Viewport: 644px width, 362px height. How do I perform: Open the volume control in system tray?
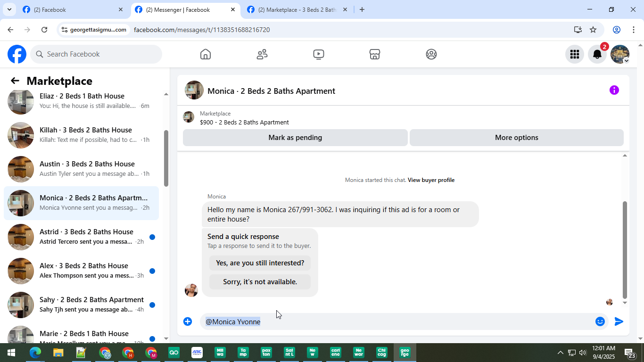coord(583,353)
